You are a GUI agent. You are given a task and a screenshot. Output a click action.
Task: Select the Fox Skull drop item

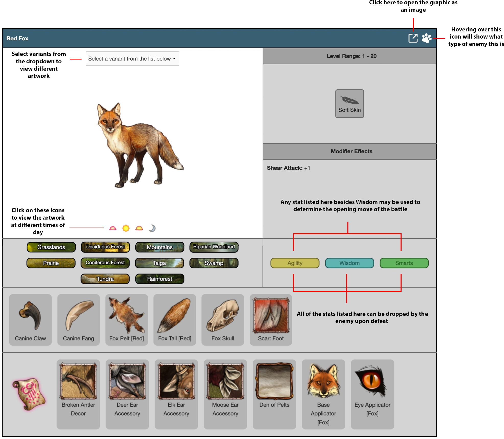tap(222, 319)
